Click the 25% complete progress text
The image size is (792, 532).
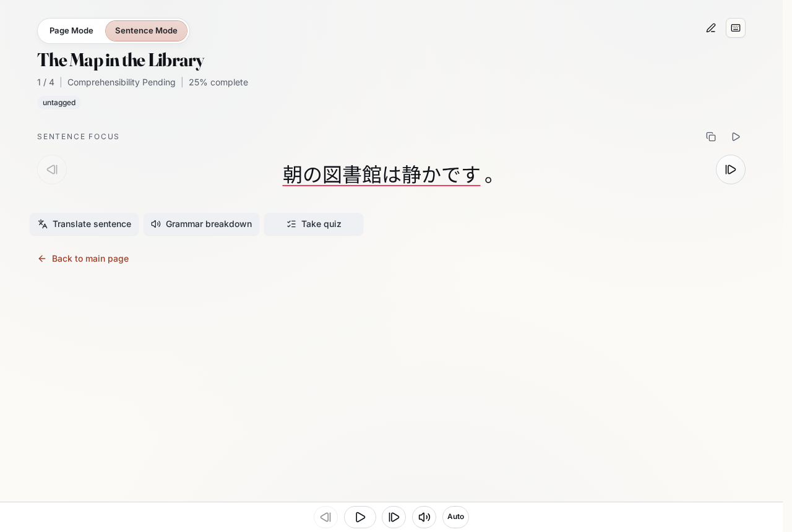(x=218, y=82)
